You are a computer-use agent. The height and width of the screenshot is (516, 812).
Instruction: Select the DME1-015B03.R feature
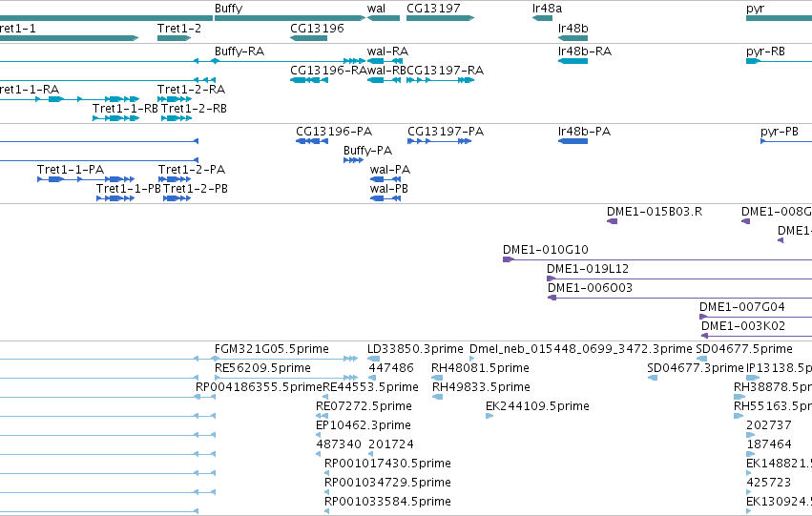point(613,221)
